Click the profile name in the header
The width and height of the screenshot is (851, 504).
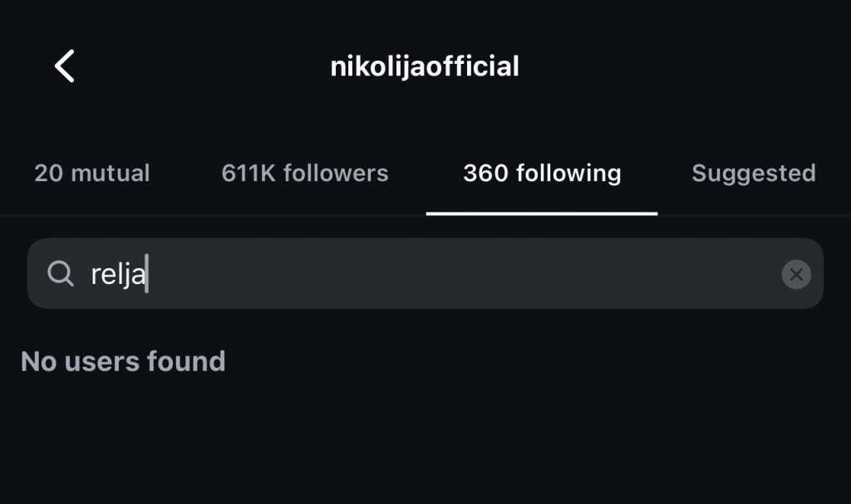click(x=425, y=66)
